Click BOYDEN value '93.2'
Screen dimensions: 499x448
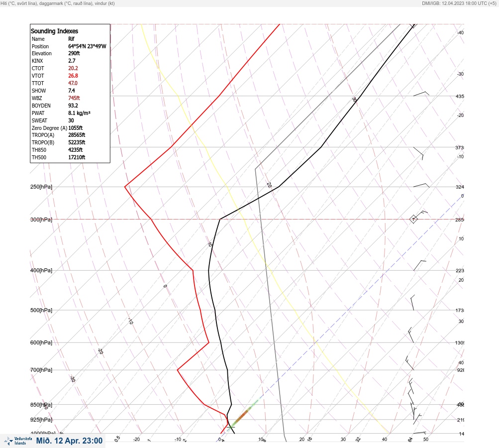point(73,106)
